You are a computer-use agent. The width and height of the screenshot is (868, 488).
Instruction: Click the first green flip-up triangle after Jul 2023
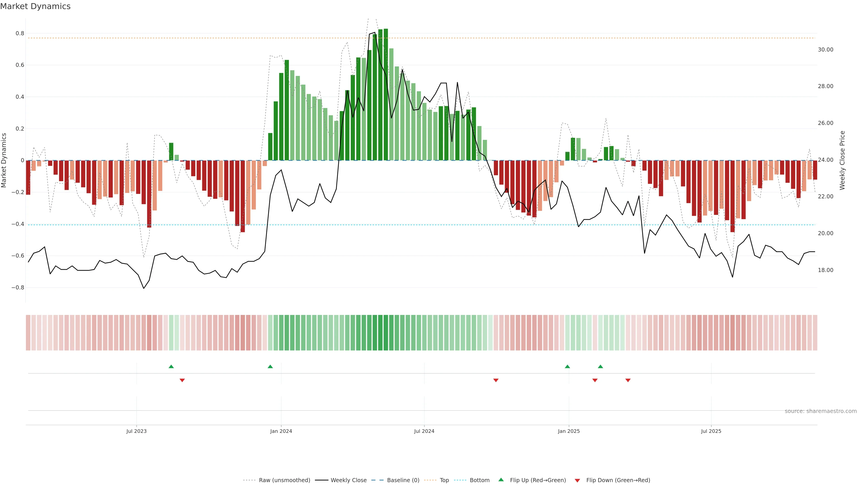click(x=171, y=366)
